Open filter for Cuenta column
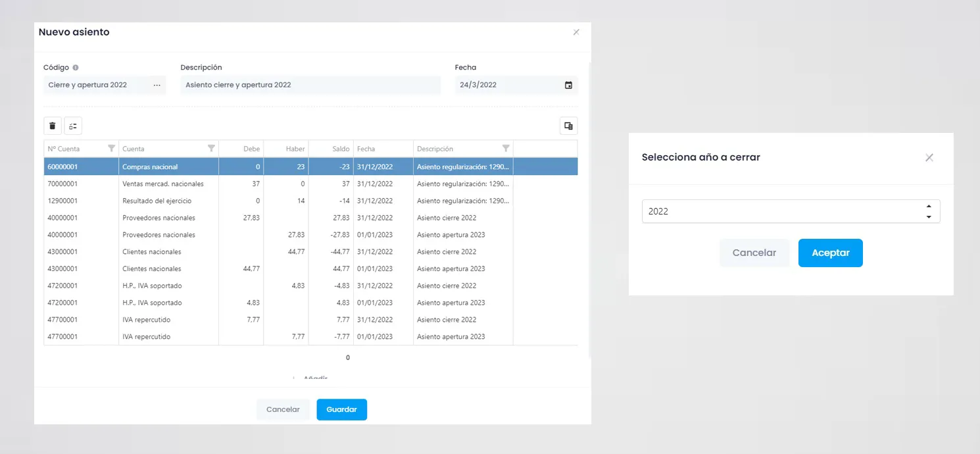Image resolution: width=980 pixels, height=454 pixels. point(211,149)
